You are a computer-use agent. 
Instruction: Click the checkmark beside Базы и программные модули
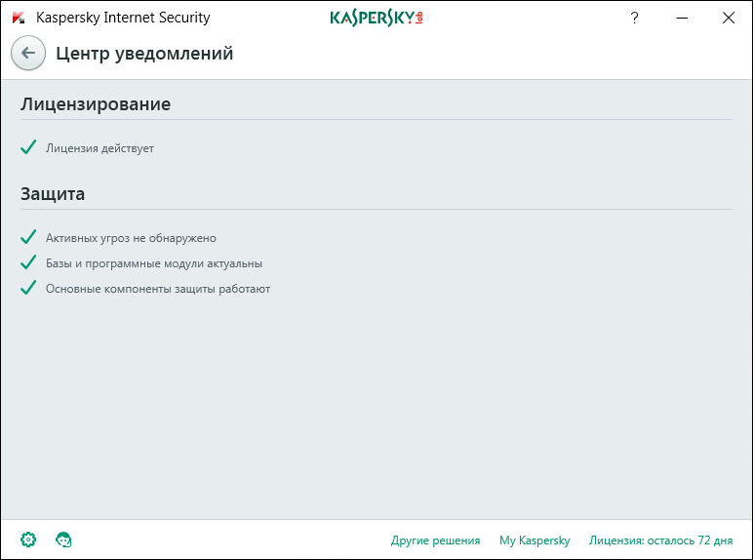pos(28,262)
